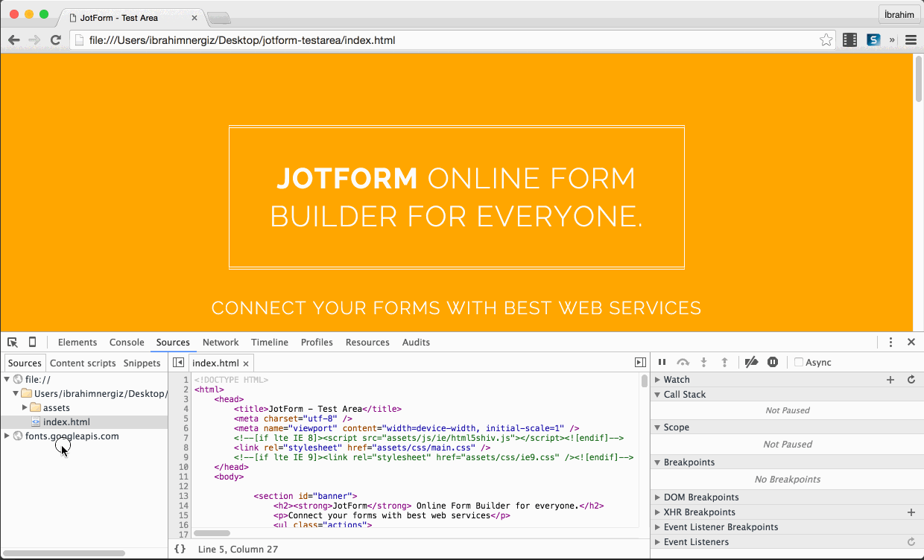
Task: Click the code editor vertical scrollbar
Action: click(x=645, y=381)
